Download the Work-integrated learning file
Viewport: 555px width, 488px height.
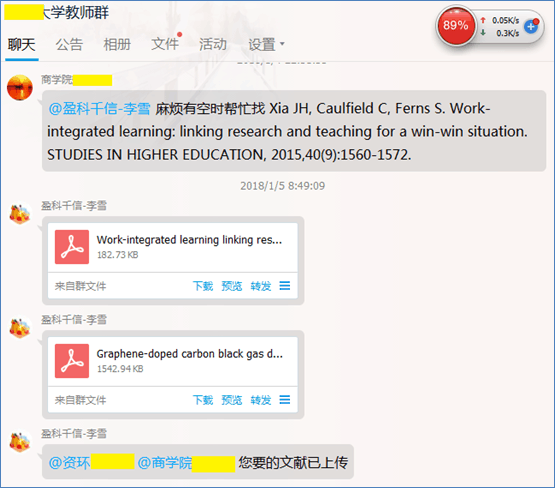(203, 286)
